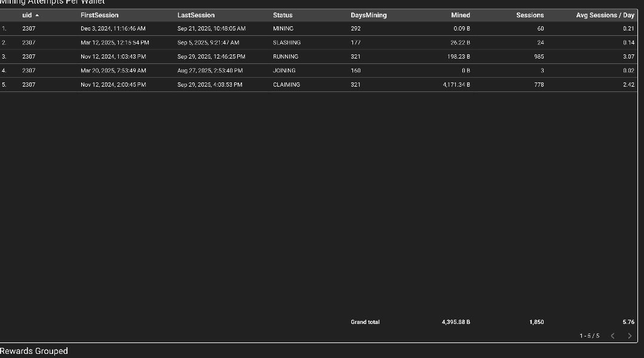This screenshot has height=358, width=644.
Task: Select the CLAIMING status cell
Action: (286, 85)
